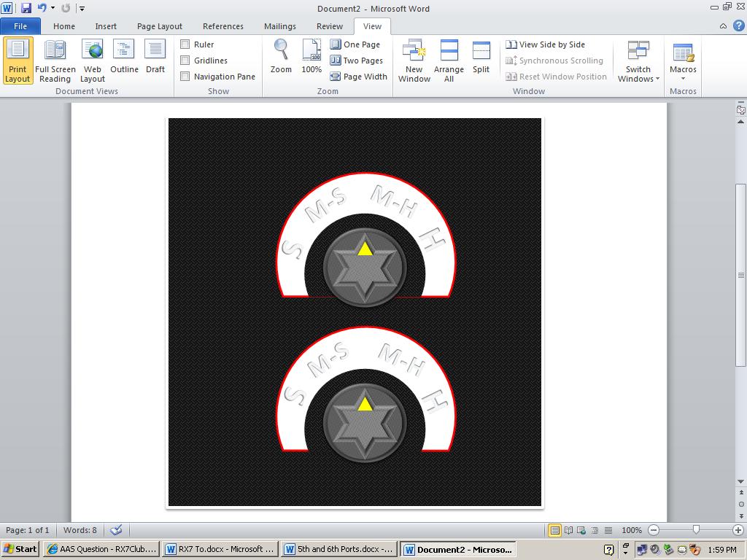Click the zoom slider in status bar
747x560 pixels.
[x=696, y=529]
